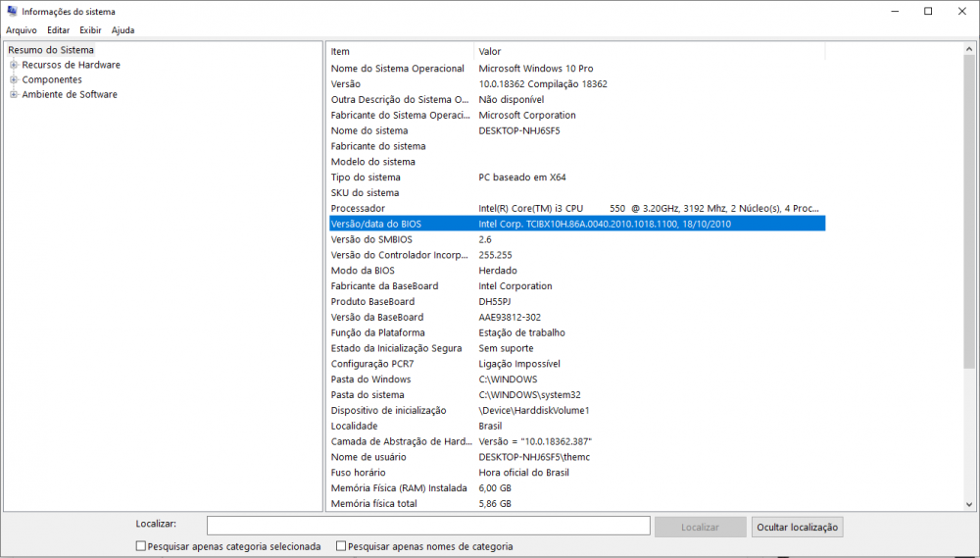
Task: Select the Versão/data do BIOS row
Action: click(x=576, y=224)
